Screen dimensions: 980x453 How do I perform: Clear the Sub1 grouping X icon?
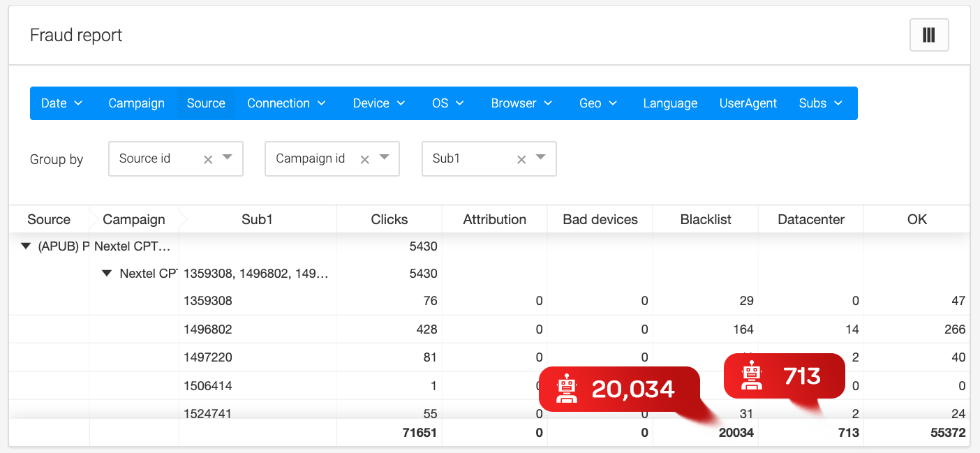coord(521,158)
